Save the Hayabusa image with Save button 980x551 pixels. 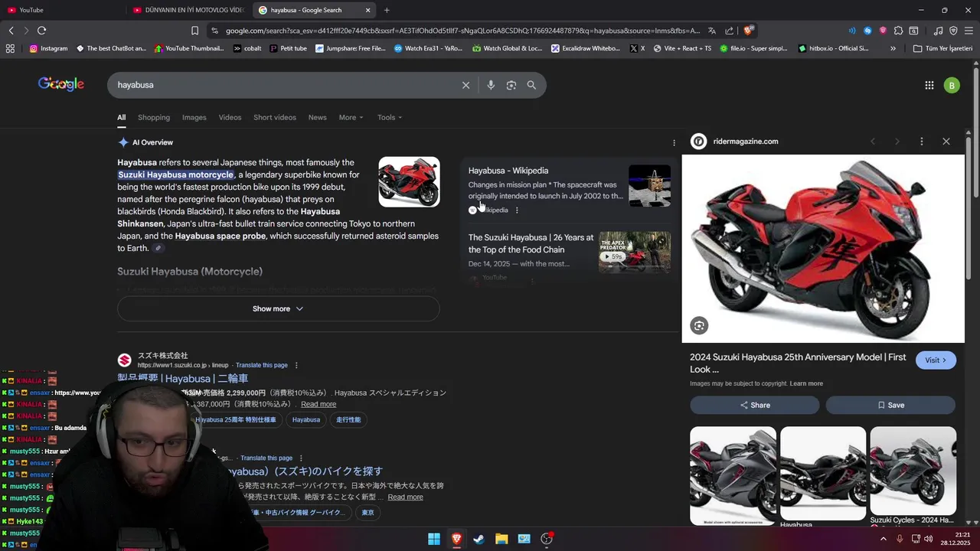pyautogui.click(x=890, y=405)
